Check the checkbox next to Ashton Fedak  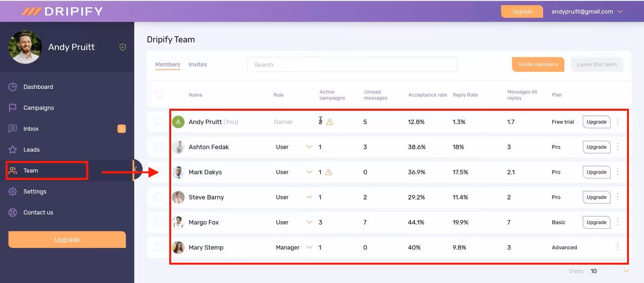click(159, 146)
